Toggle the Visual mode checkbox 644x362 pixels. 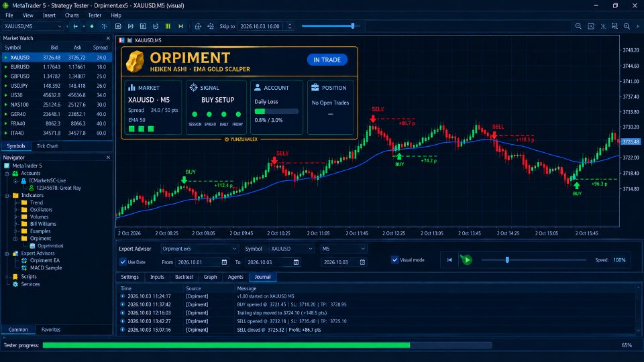point(394,260)
